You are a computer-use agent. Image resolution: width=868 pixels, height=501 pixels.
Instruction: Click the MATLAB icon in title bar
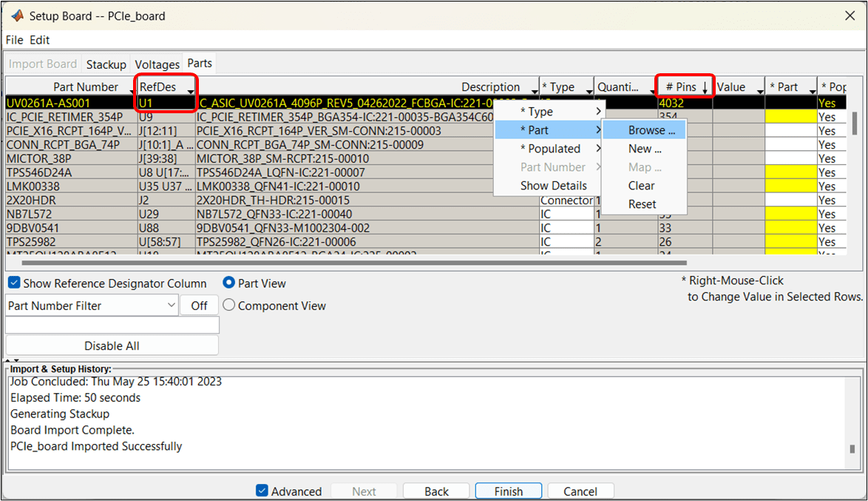coord(17,16)
